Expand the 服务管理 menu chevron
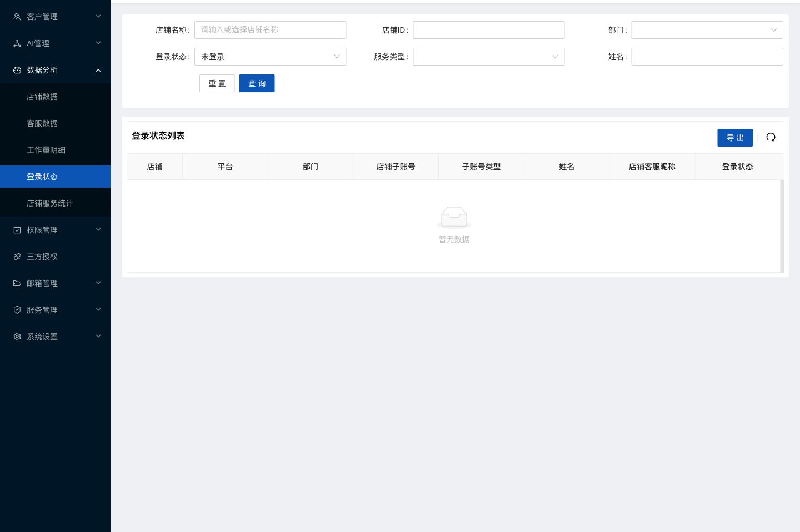This screenshot has height=532, width=800. coord(98,309)
